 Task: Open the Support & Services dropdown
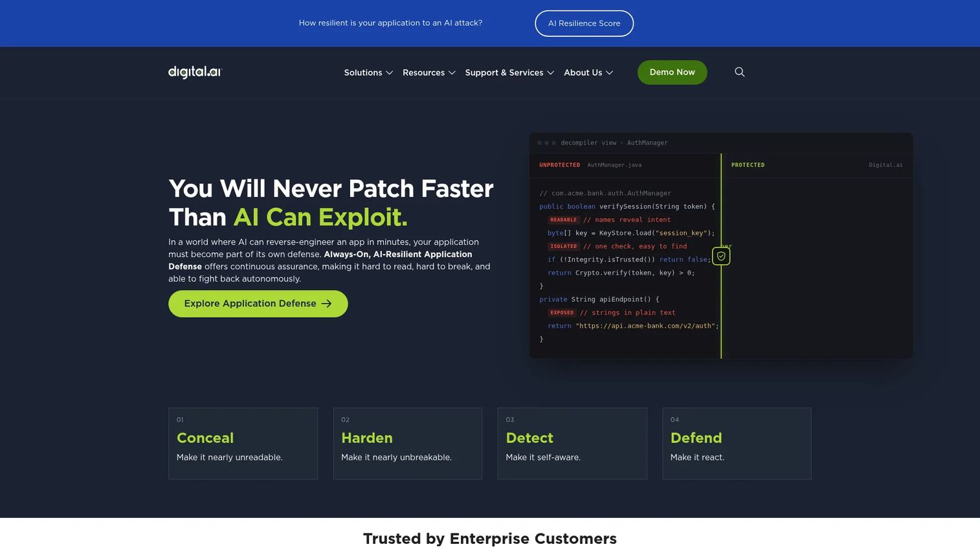pyautogui.click(x=509, y=73)
